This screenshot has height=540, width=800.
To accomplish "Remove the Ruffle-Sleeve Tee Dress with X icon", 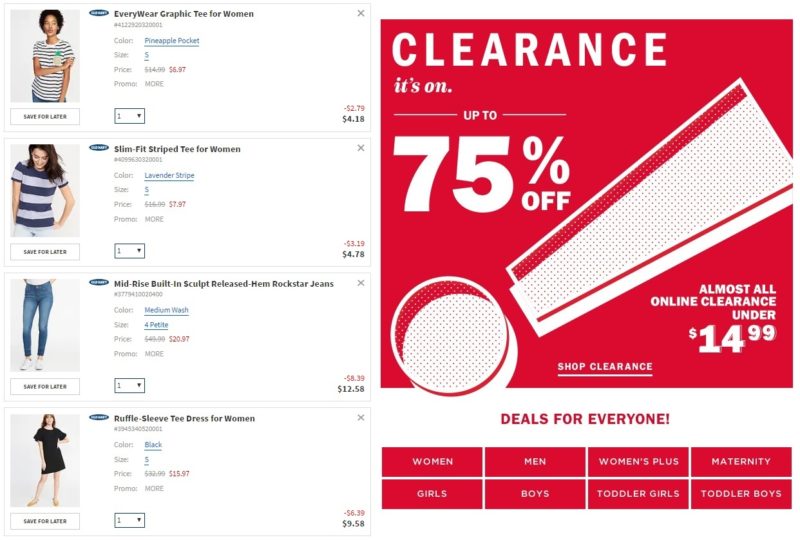I will tap(361, 418).
